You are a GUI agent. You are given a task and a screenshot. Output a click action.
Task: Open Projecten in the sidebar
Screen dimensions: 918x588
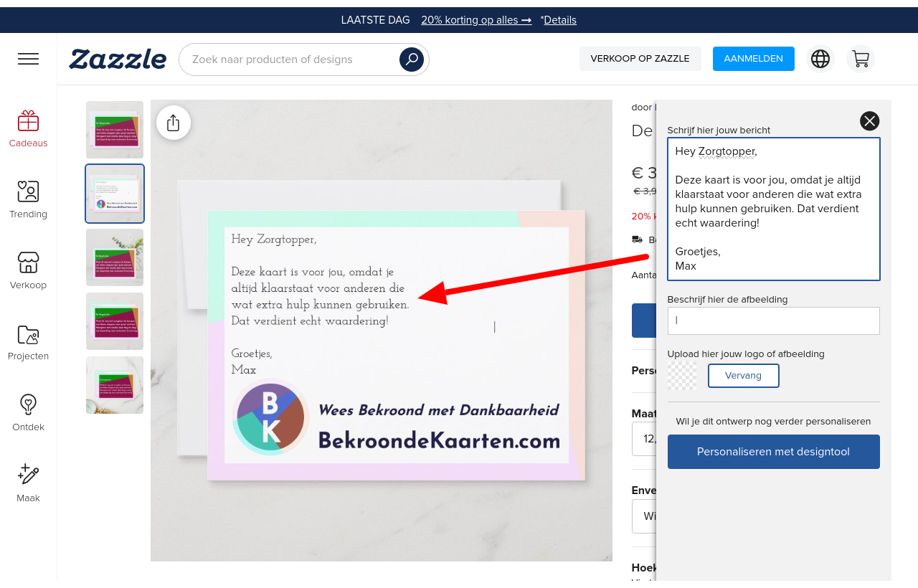point(29,341)
